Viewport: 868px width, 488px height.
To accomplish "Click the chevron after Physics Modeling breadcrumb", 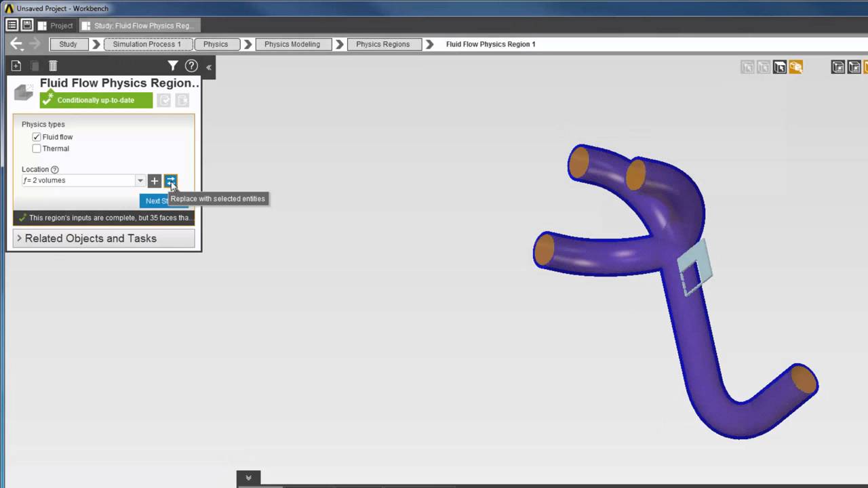I will 340,44.
